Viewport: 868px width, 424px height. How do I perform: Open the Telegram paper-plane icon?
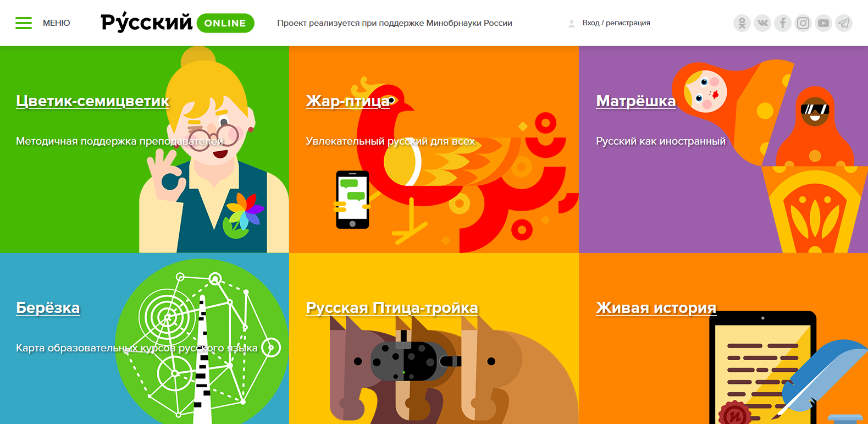pyautogui.click(x=844, y=23)
